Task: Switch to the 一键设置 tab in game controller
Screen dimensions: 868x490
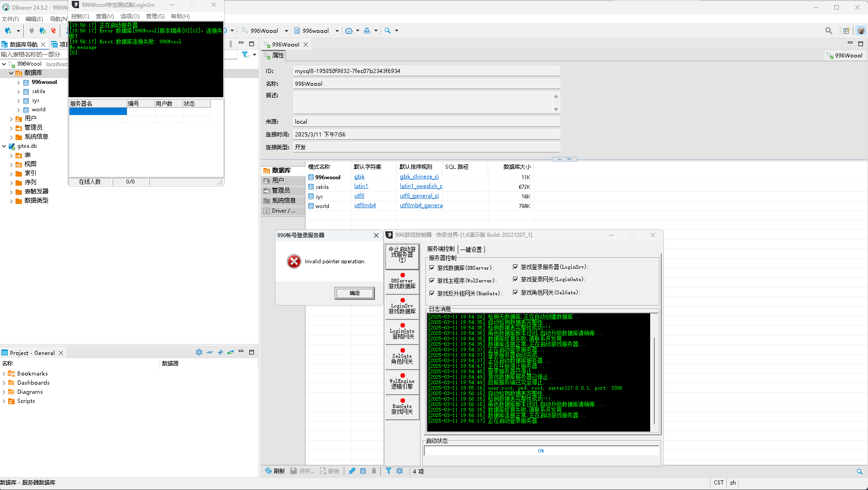Action: tap(471, 250)
